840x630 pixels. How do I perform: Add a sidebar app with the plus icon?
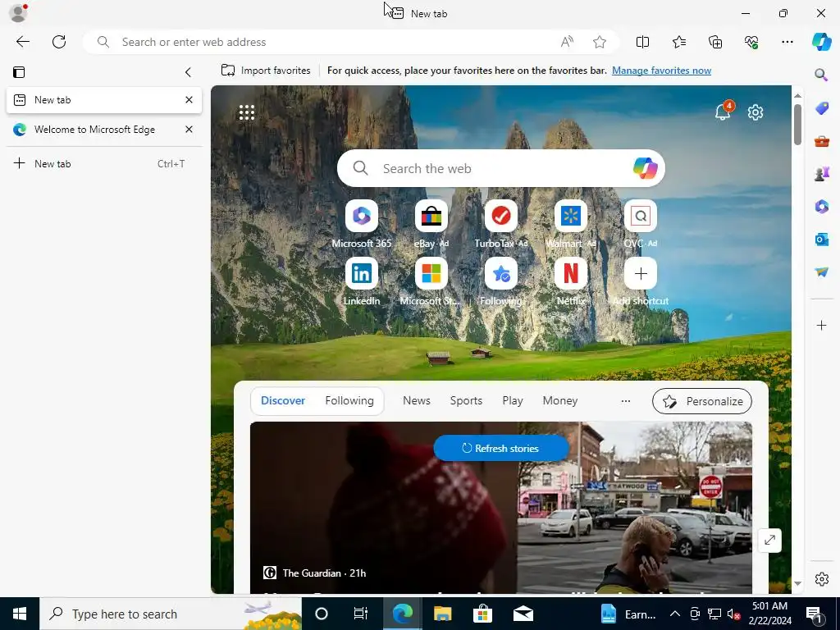821,325
